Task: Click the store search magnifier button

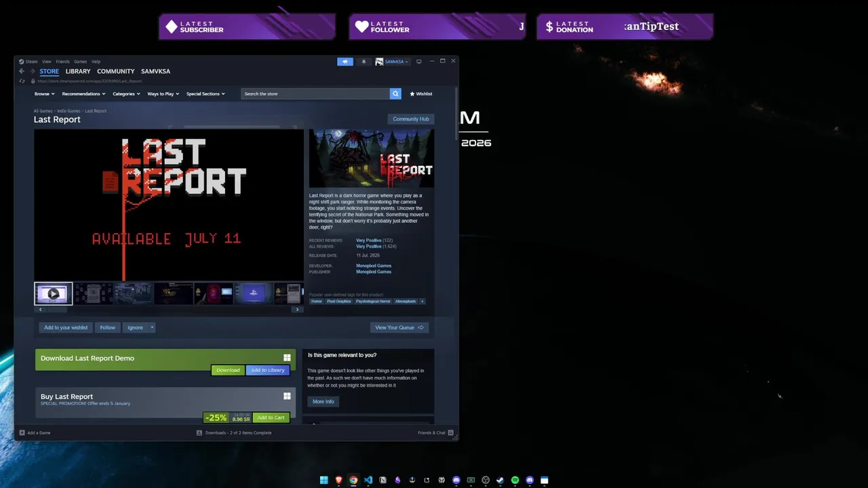Action: click(x=395, y=94)
